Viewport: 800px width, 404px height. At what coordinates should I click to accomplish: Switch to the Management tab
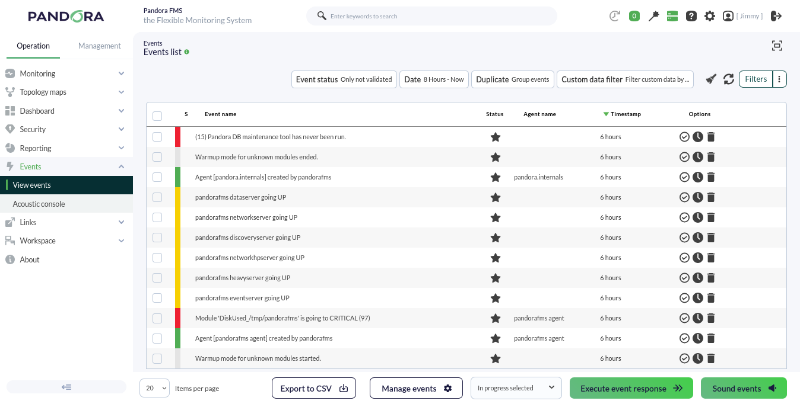coord(99,46)
